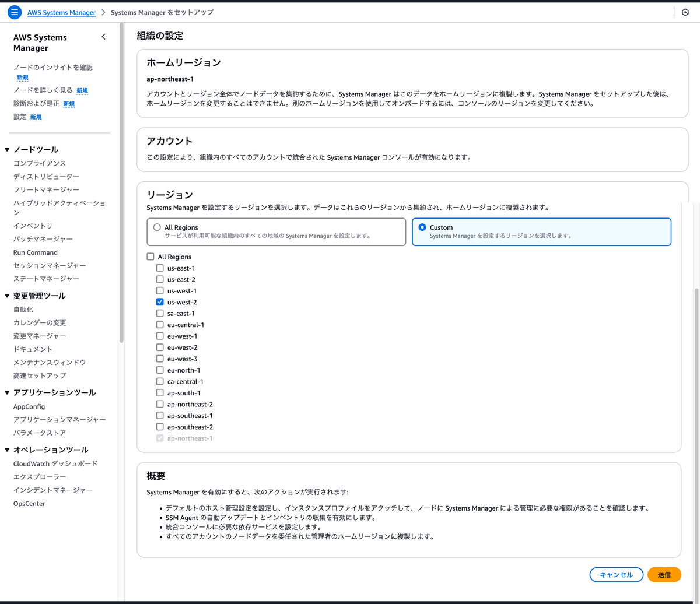Open コンプライアンス in the sidebar

tap(40, 163)
